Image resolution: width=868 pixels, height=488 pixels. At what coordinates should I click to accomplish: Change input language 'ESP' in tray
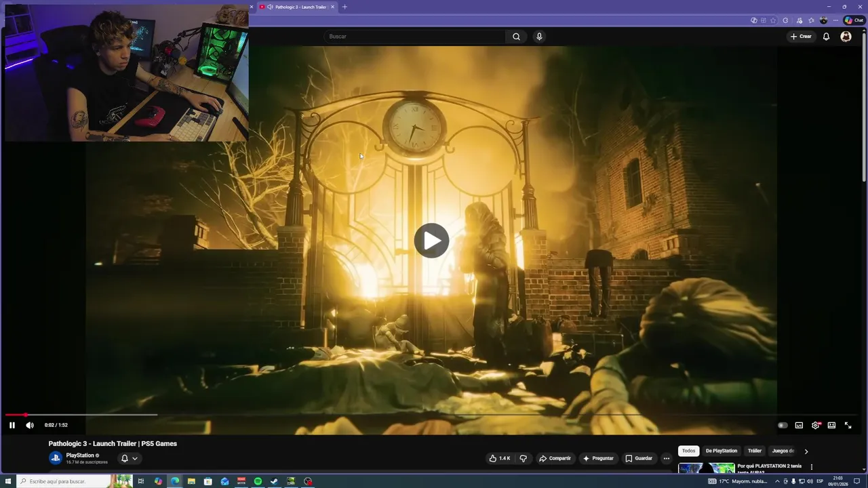819,481
